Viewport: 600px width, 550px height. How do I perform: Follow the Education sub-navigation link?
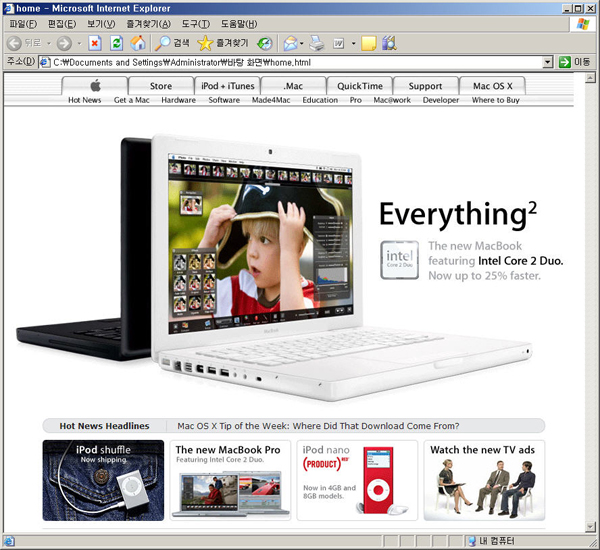(320, 100)
